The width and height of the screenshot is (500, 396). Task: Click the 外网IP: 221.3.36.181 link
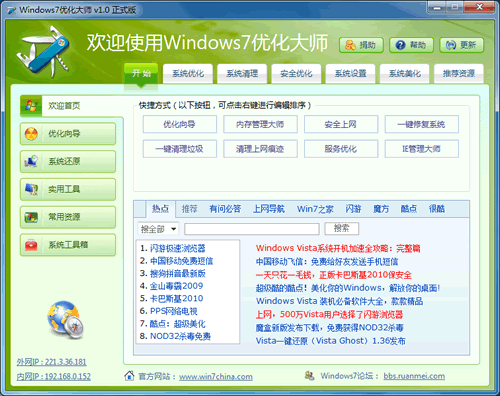coord(52,362)
